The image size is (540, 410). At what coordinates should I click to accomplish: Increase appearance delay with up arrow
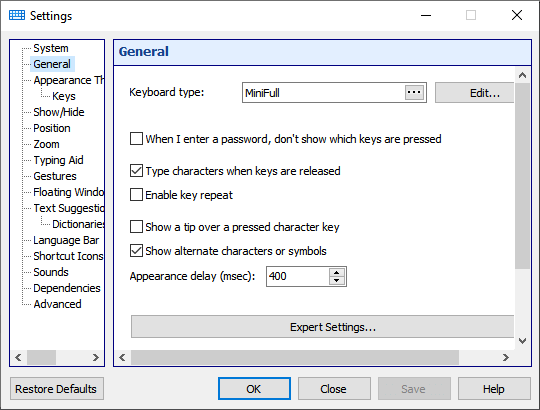pyautogui.click(x=336, y=272)
